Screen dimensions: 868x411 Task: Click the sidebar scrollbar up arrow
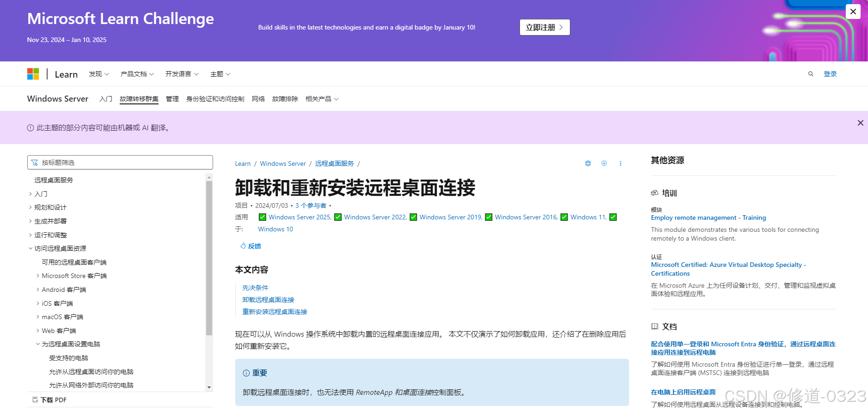click(x=209, y=177)
